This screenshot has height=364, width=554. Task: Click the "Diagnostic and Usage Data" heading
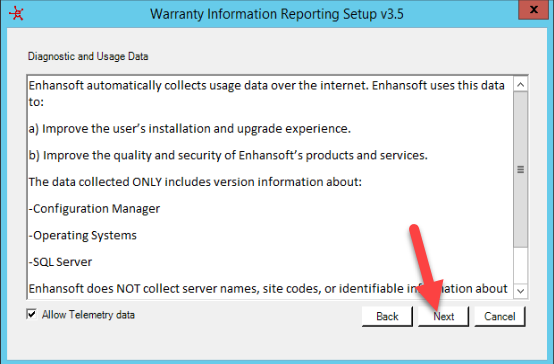88,56
